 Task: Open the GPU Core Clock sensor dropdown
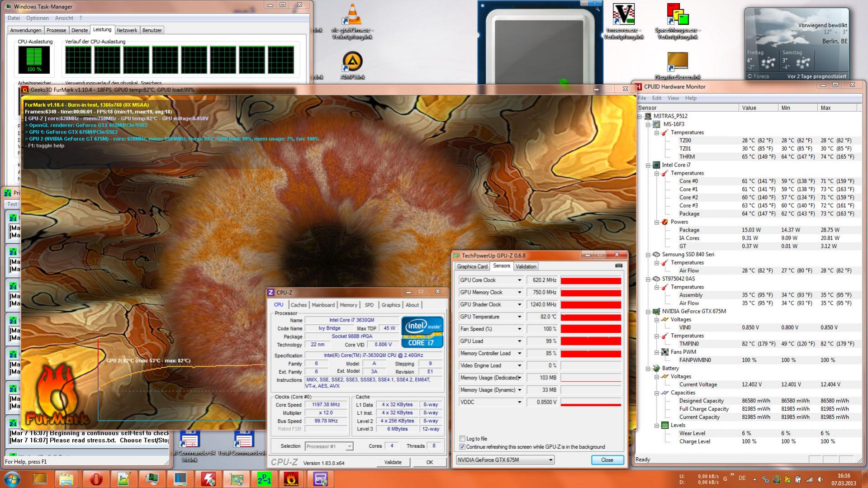tap(519, 280)
